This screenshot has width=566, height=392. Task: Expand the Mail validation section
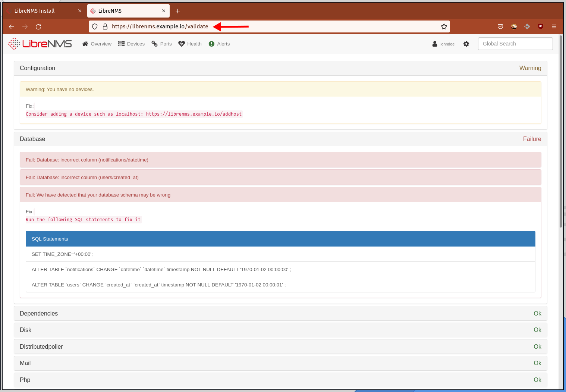(x=25, y=363)
